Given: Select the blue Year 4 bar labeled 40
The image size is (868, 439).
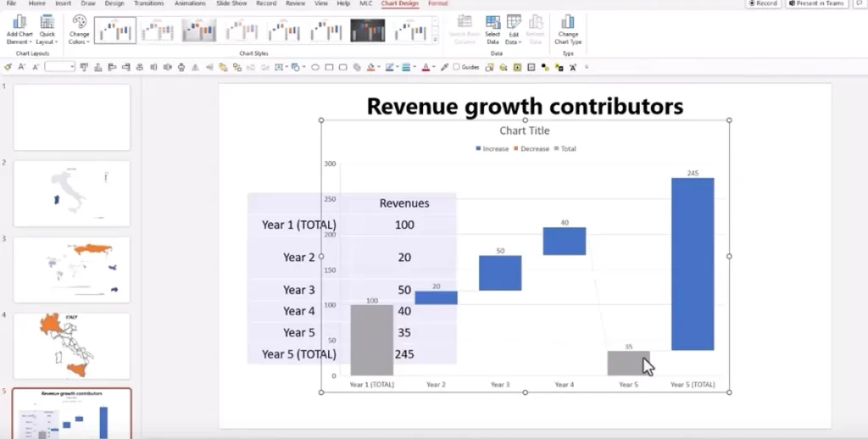Looking at the screenshot, I should (564, 241).
